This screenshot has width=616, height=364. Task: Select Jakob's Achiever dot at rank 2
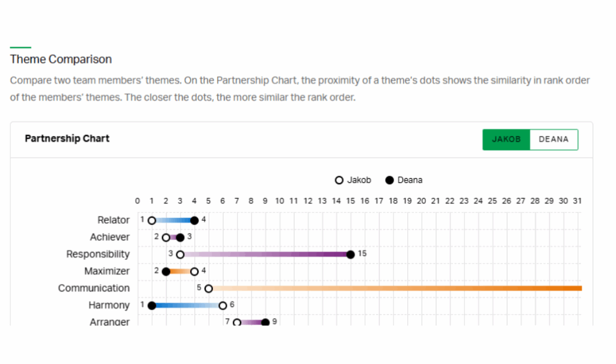pos(166,238)
